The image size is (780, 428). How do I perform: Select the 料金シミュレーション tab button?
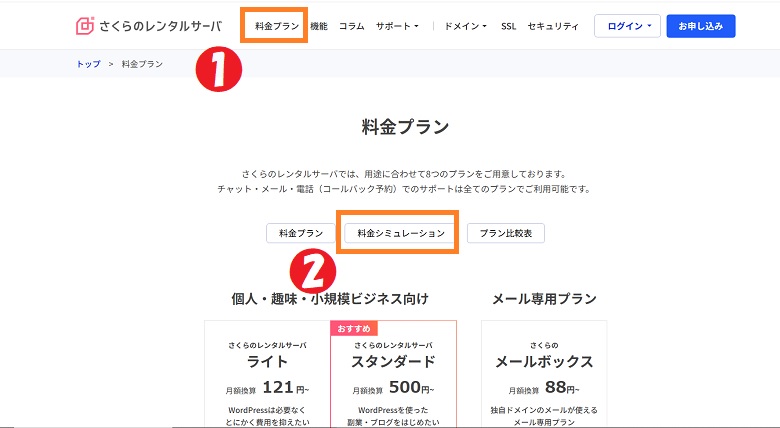pos(401,233)
